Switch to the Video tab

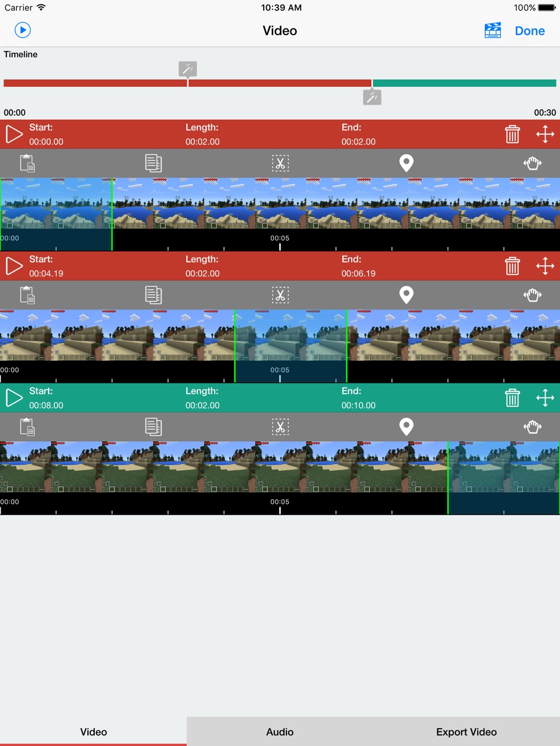[93, 732]
